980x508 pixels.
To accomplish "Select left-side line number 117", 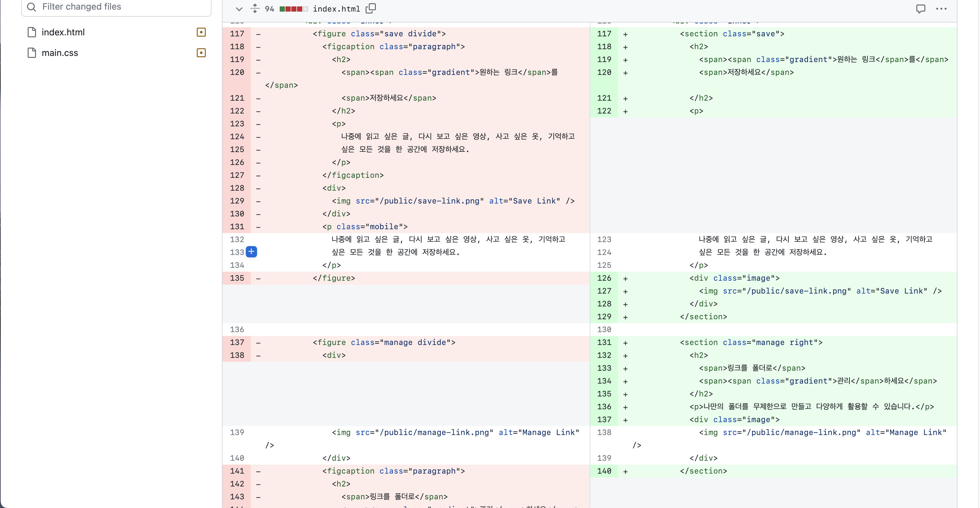I will coord(237,34).
